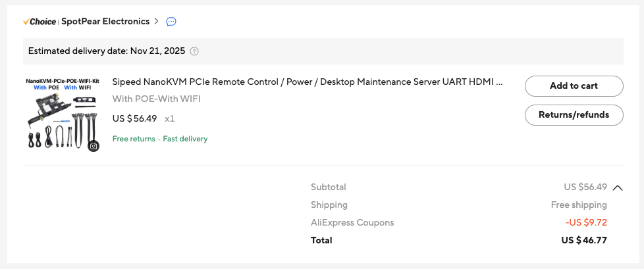This screenshot has width=644, height=269.
Task: Open chat with the seller icon
Action: tap(171, 22)
